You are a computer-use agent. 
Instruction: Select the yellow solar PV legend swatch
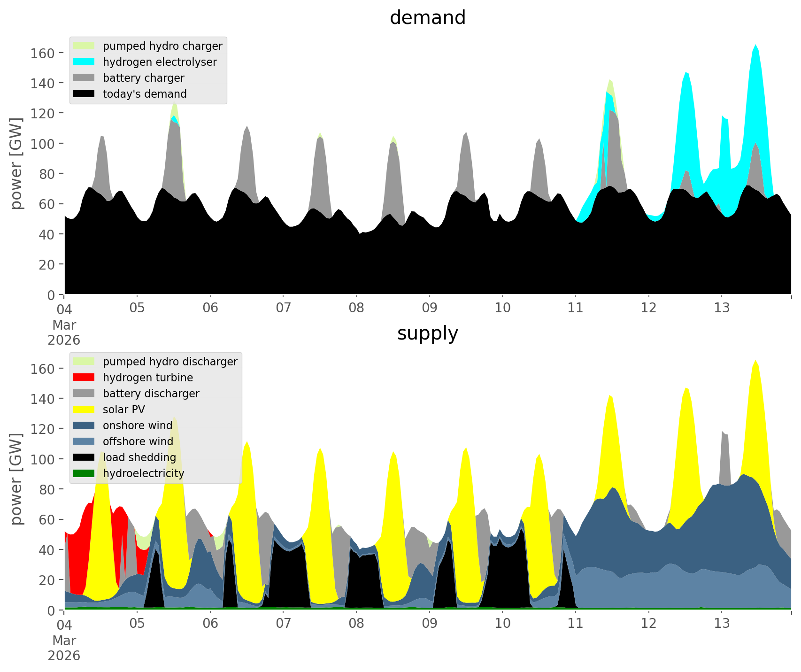[x=84, y=409]
